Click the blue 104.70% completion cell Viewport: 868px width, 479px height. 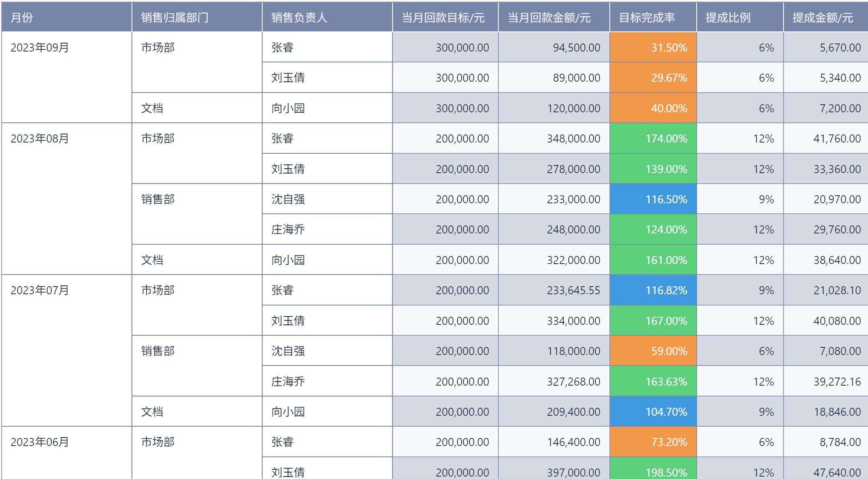[653, 412]
